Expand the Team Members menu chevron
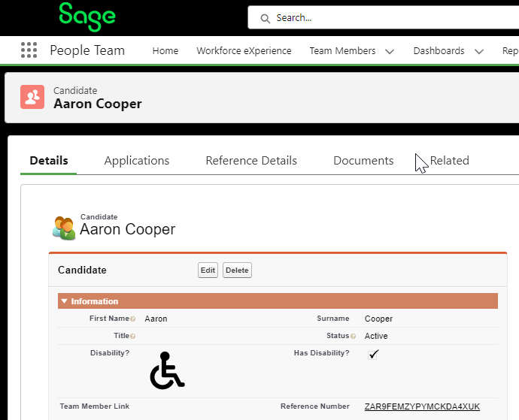519x420 pixels. [390, 52]
